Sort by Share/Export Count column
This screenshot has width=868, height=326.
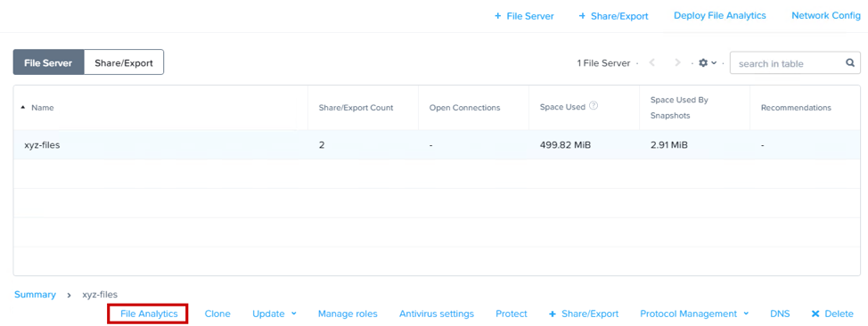[356, 108]
